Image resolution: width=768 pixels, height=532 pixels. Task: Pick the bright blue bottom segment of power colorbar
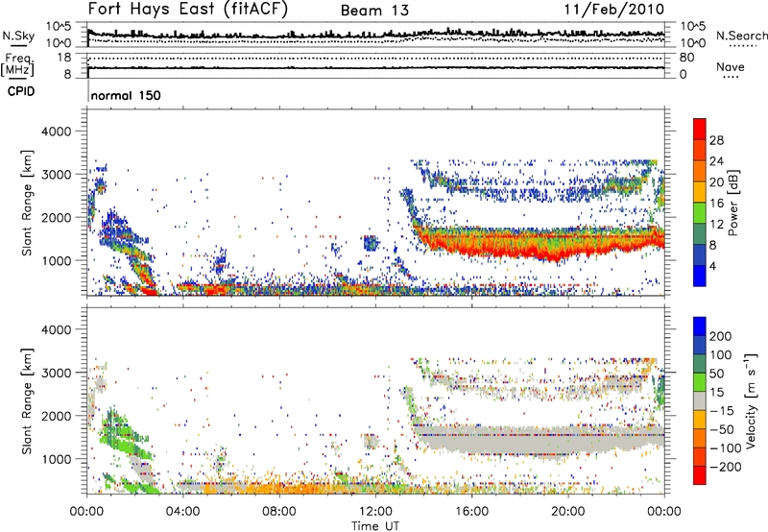click(700, 276)
